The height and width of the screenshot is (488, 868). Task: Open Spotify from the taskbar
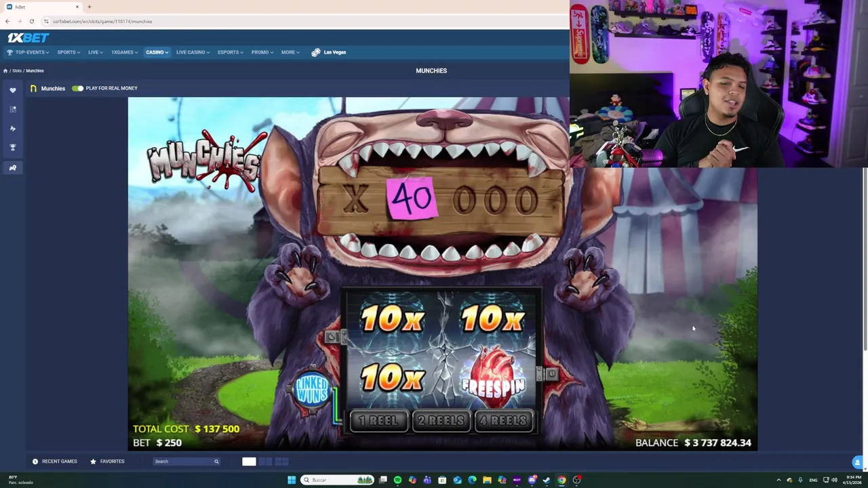tap(397, 480)
